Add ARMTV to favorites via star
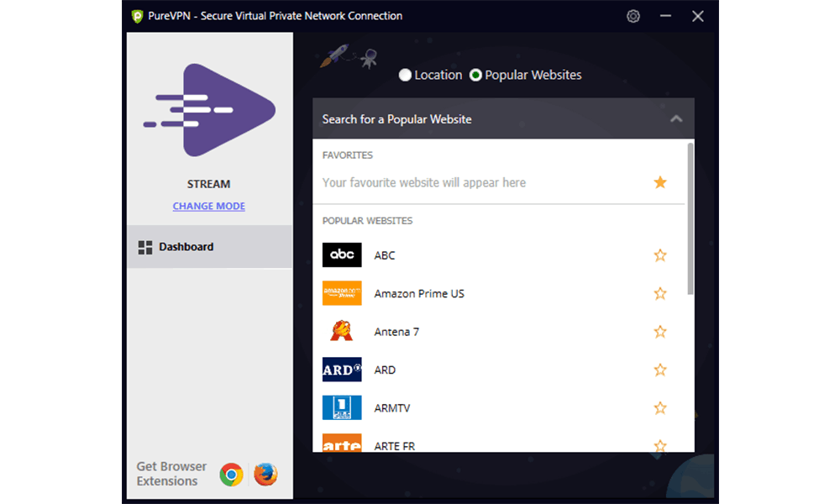The image size is (840, 504). coord(660,408)
